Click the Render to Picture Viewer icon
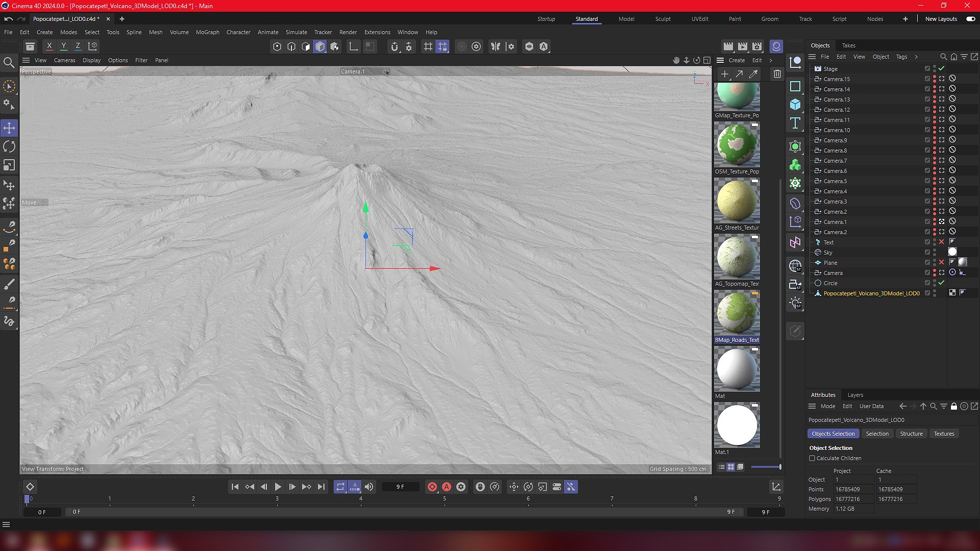The height and width of the screenshot is (551, 980). pyautogui.click(x=743, y=46)
